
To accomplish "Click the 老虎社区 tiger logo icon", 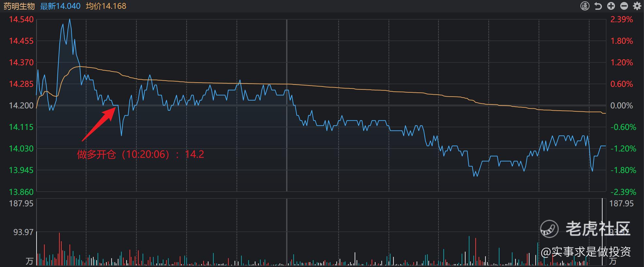I will pyautogui.click(x=549, y=228).
